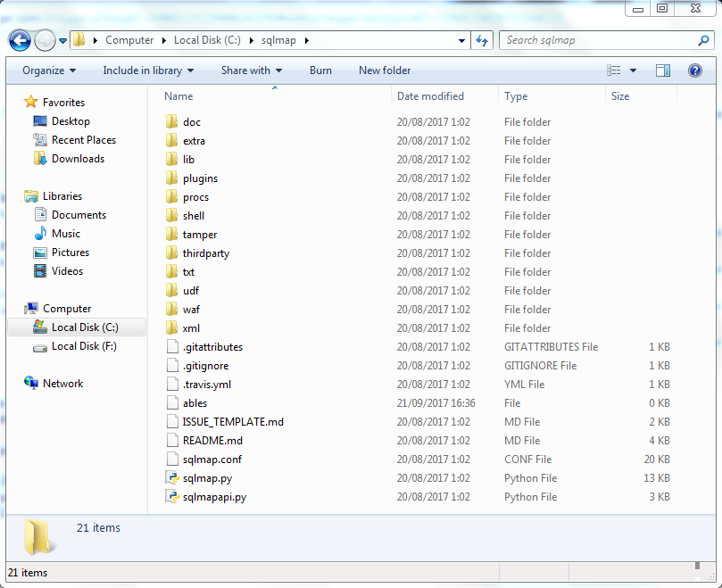The image size is (722, 588).
Task: Click the sqlmap.py Python file icon
Action: click(x=173, y=477)
